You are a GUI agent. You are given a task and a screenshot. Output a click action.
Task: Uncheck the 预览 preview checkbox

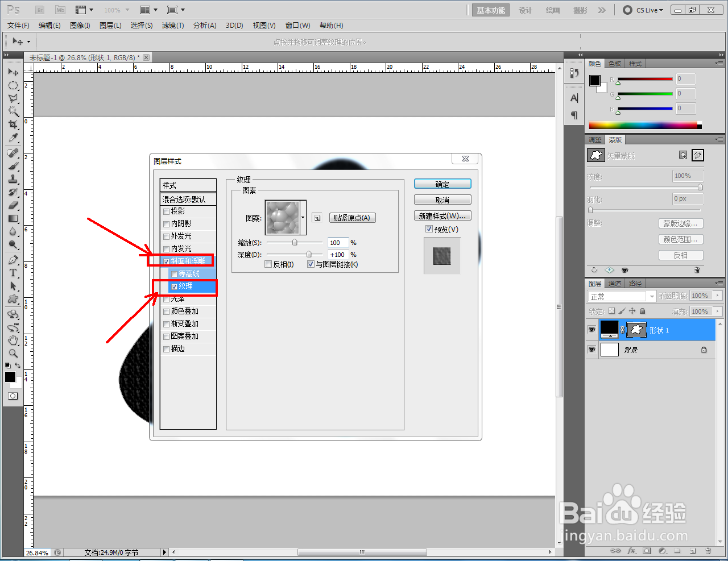(x=429, y=229)
